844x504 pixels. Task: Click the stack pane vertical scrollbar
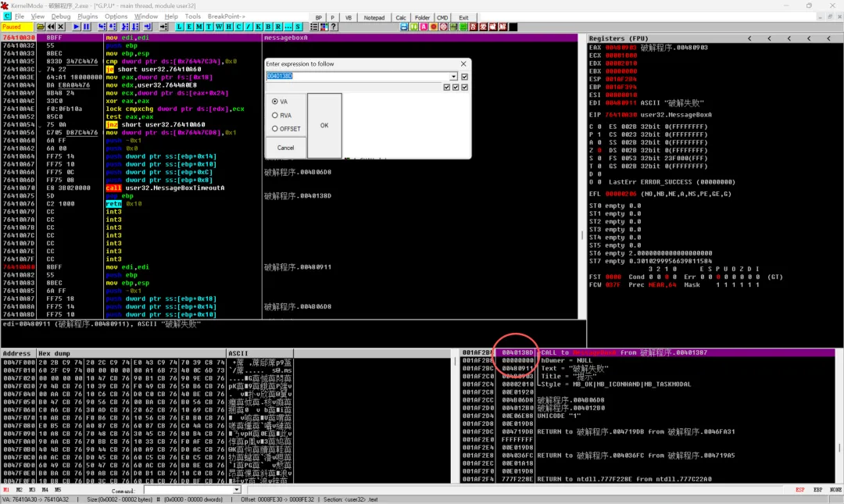tap(839, 417)
